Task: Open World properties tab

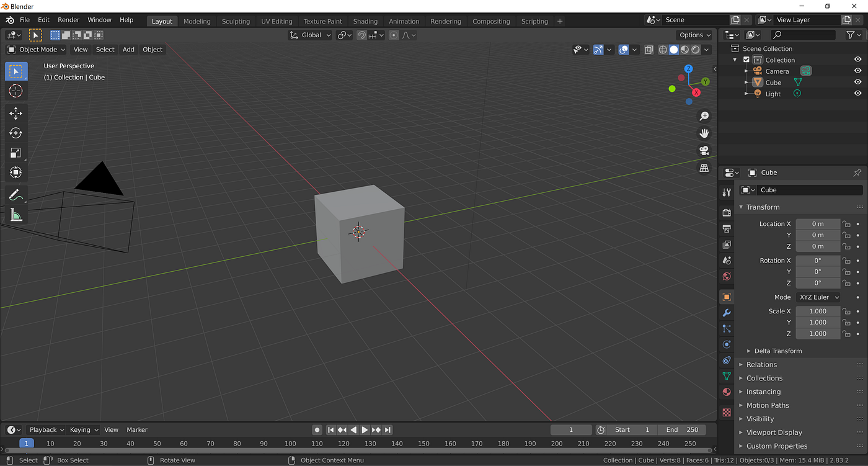Action: point(727,277)
